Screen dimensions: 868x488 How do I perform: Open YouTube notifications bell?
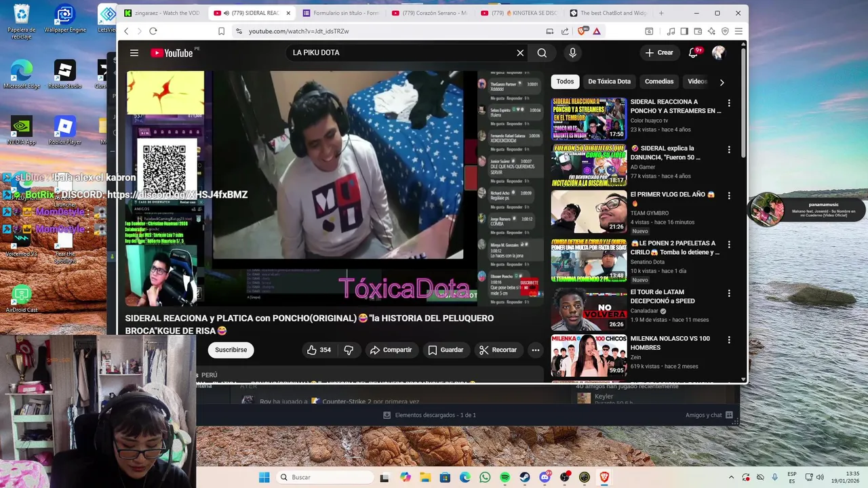[x=693, y=53]
